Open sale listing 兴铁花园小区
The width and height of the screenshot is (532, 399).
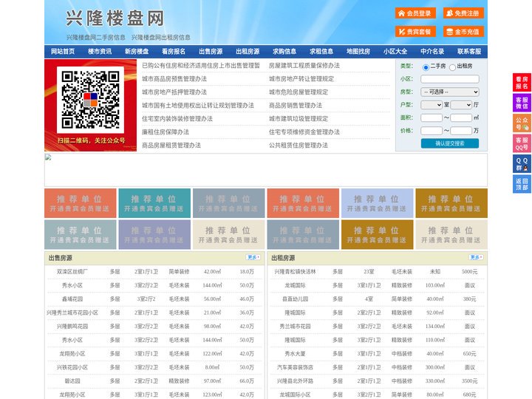72,367
